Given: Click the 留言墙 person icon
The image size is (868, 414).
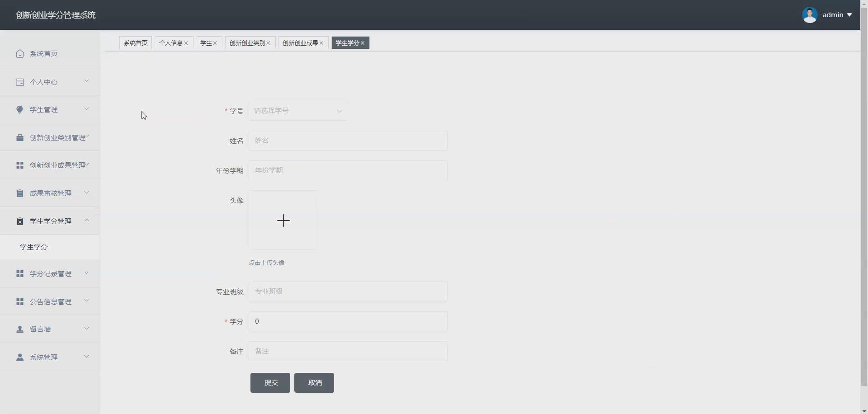Looking at the screenshot, I should pos(20,329).
